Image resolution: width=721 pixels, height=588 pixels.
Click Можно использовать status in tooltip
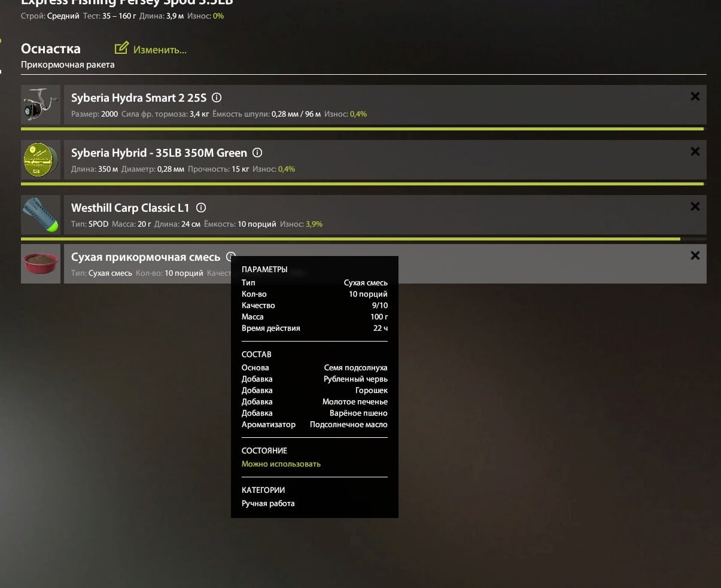click(x=281, y=464)
